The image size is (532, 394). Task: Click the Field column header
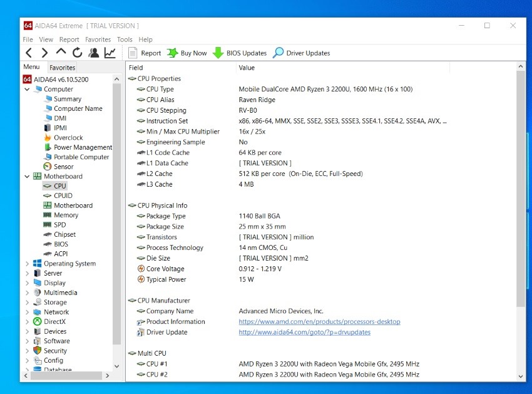181,68
